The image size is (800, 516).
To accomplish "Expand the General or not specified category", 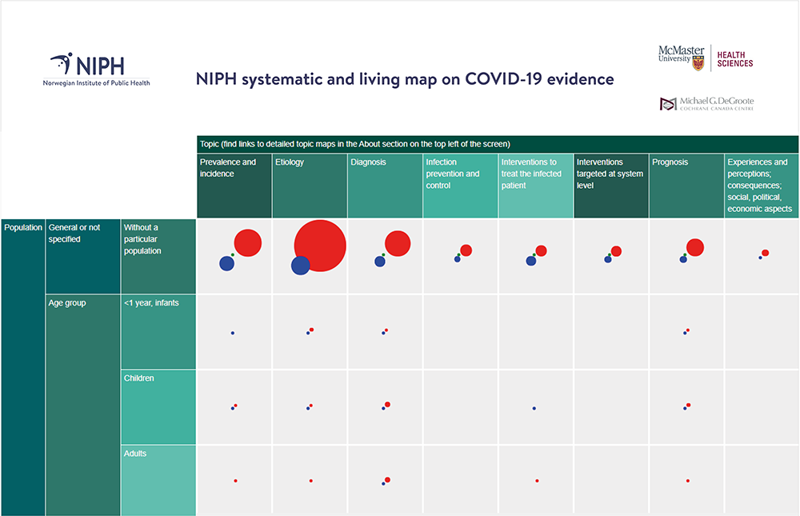I will tap(82, 257).
